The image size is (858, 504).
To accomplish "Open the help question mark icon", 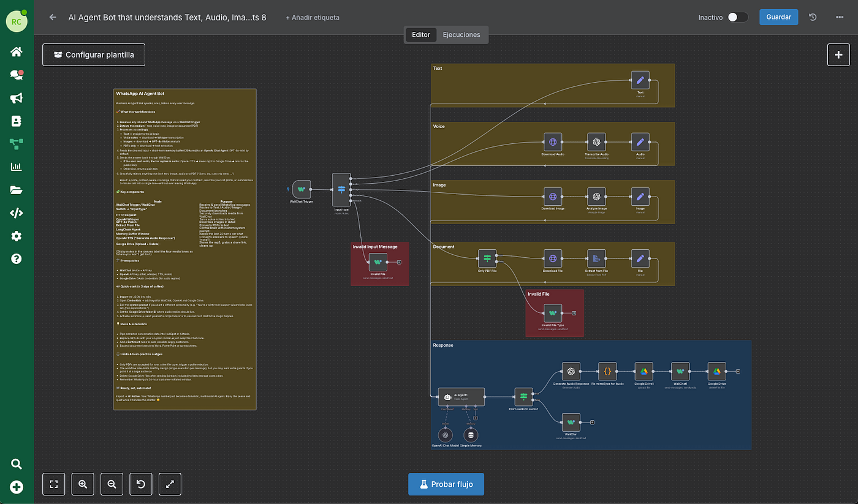I will coord(17,258).
